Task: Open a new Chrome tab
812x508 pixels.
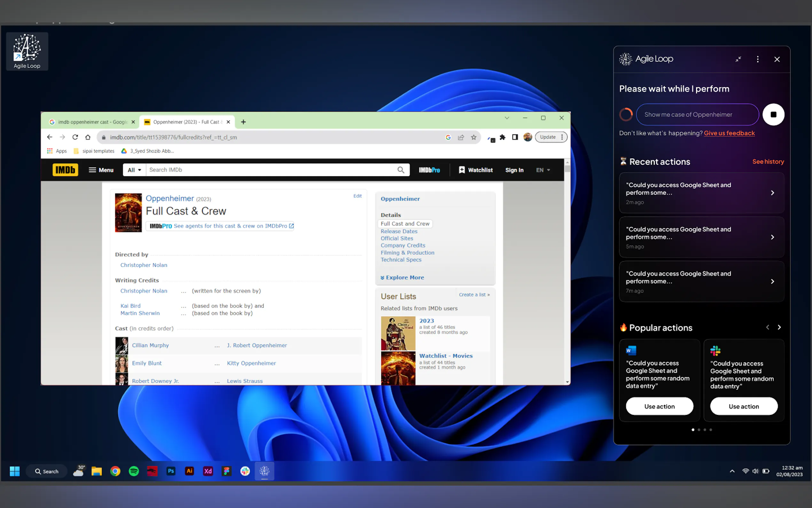Action: [243, 122]
